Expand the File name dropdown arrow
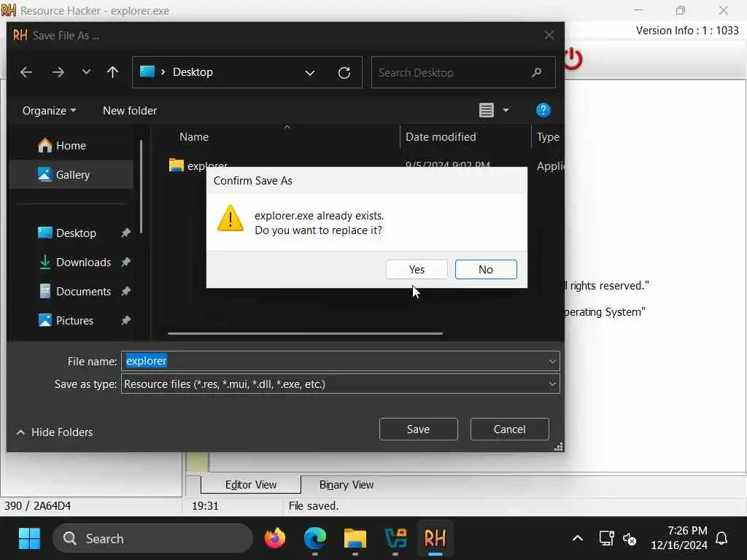This screenshot has width=747, height=560. click(x=552, y=361)
